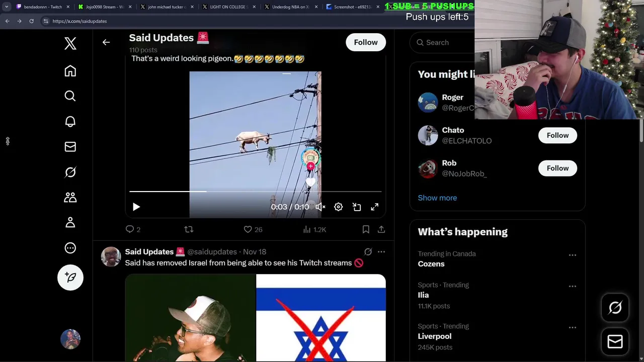
Task: Open Chato's profile avatar
Action: tap(428, 135)
